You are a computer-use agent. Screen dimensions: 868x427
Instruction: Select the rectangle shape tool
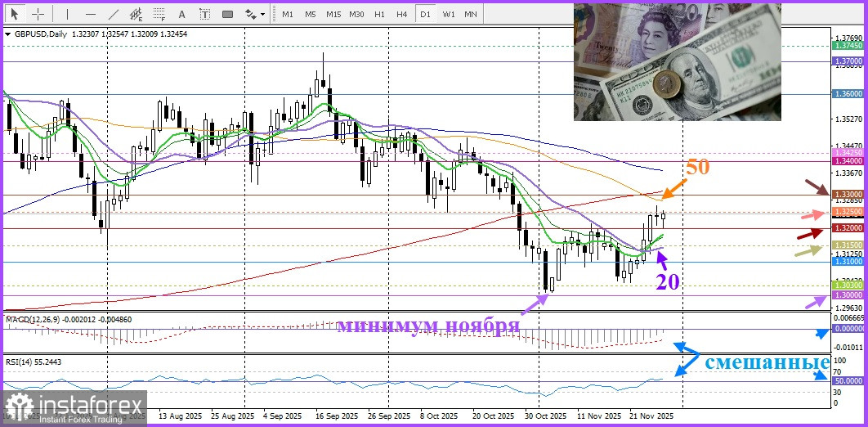point(227,14)
